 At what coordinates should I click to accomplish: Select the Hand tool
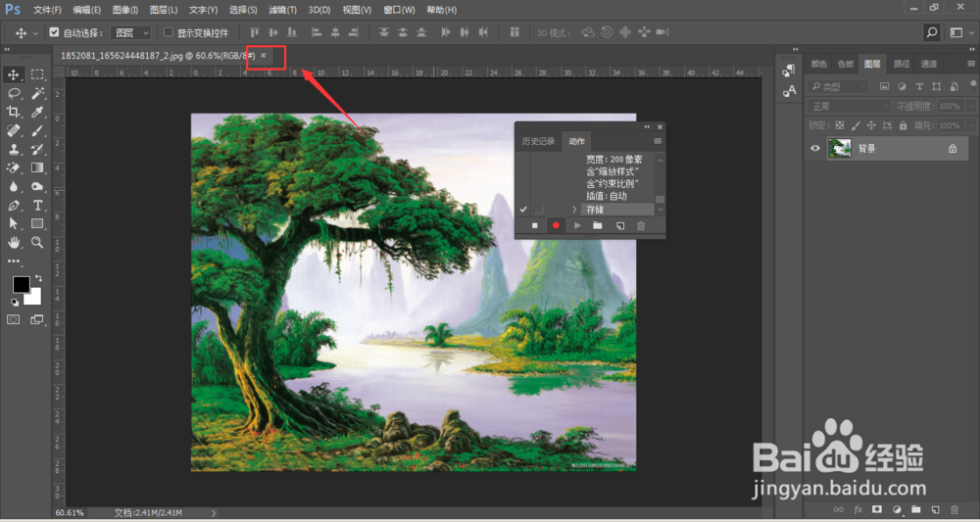(13, 242)
